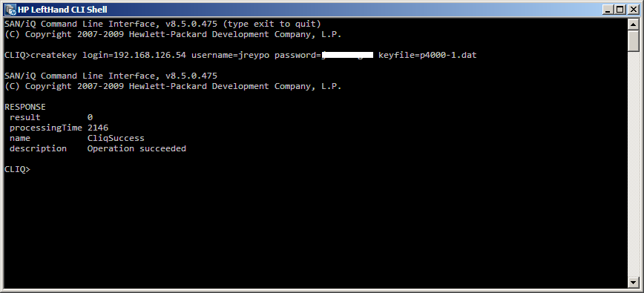Image resolution: width=644 pixels, height=293 pixels.
Task: Maximize the CLI Shell window
Action: pyautogui.click(x=620, y=9)
